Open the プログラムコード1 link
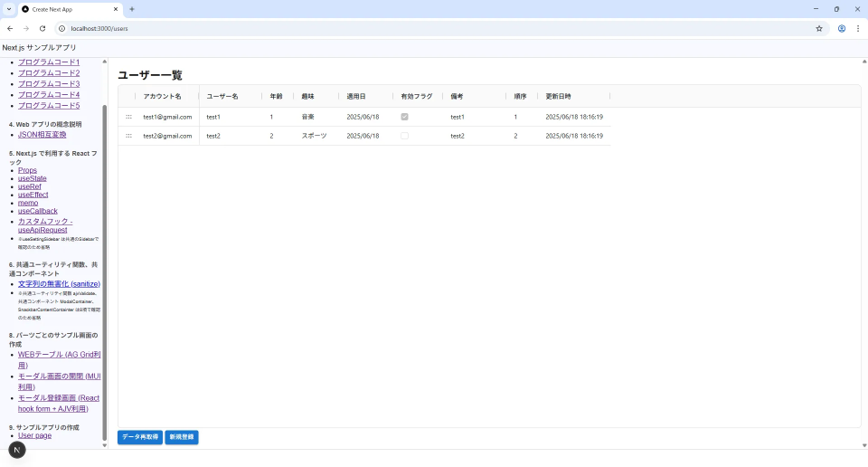Image resolution: width=868 pixels, height=467 pixels. (x=49, y=62)
